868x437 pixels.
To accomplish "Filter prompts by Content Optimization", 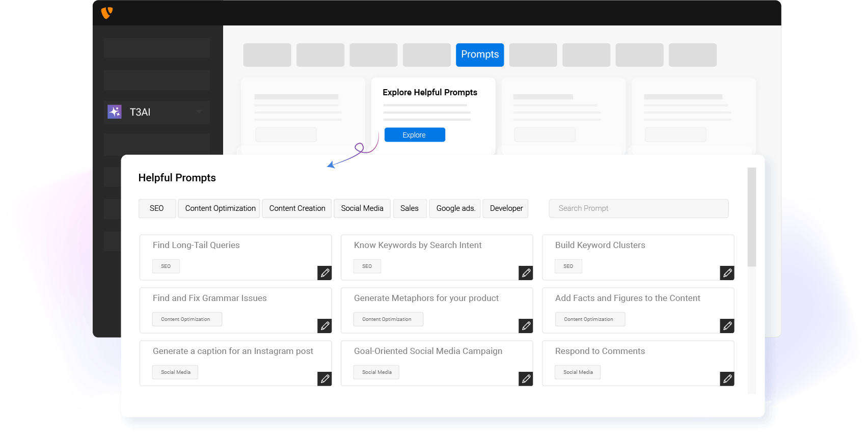I will (220, 208).
